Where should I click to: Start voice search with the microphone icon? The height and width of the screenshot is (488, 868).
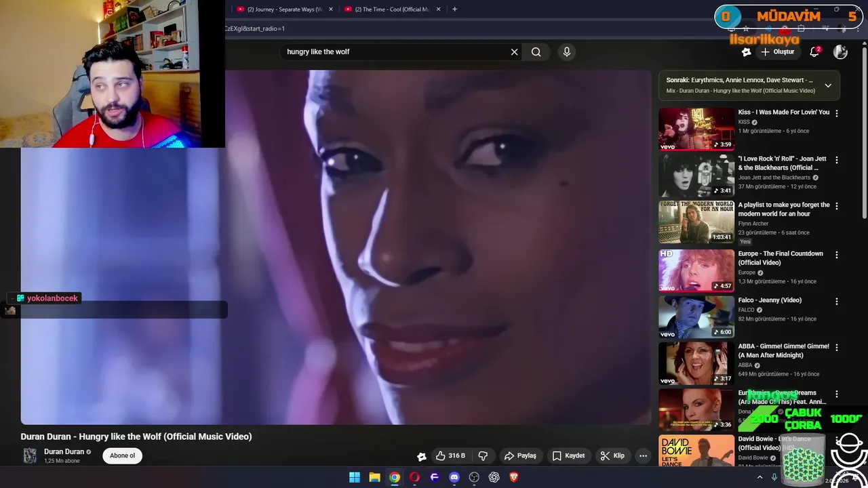567,52
